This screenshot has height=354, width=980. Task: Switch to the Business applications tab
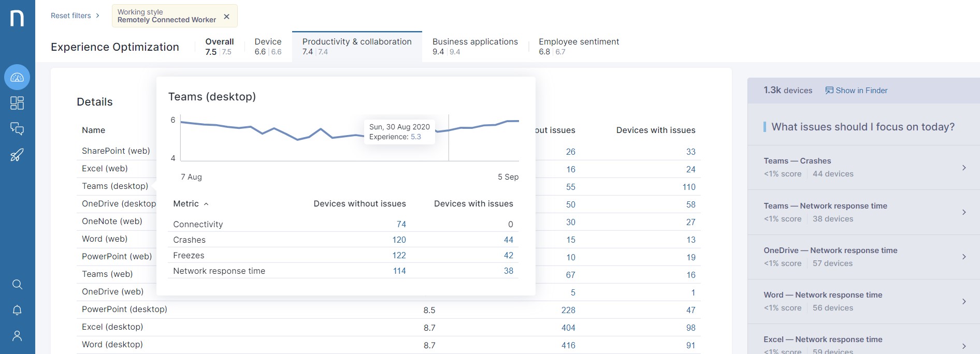tap(475, 46)
